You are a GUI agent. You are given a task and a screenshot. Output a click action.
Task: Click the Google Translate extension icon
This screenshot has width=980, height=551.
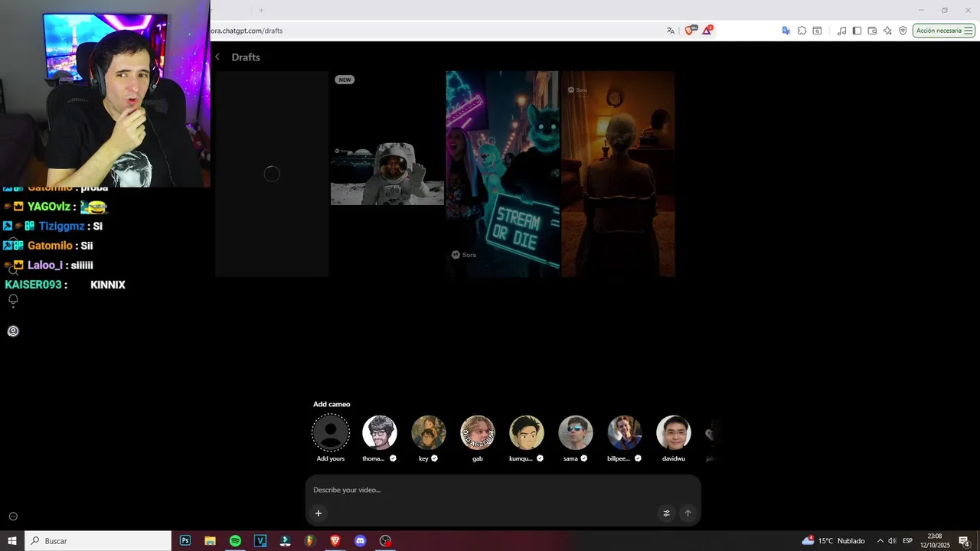tap(786, 31)
